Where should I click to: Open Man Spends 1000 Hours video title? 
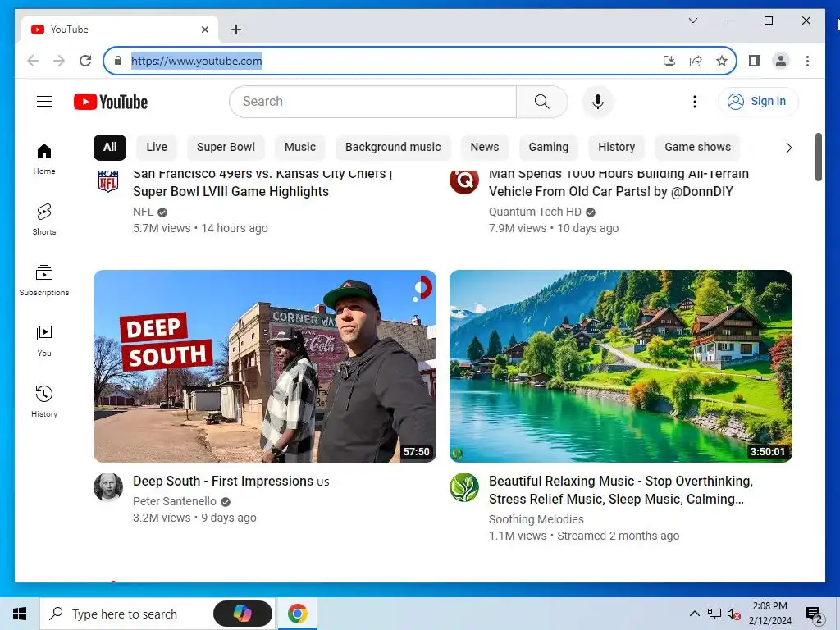(x=619, y=182)
